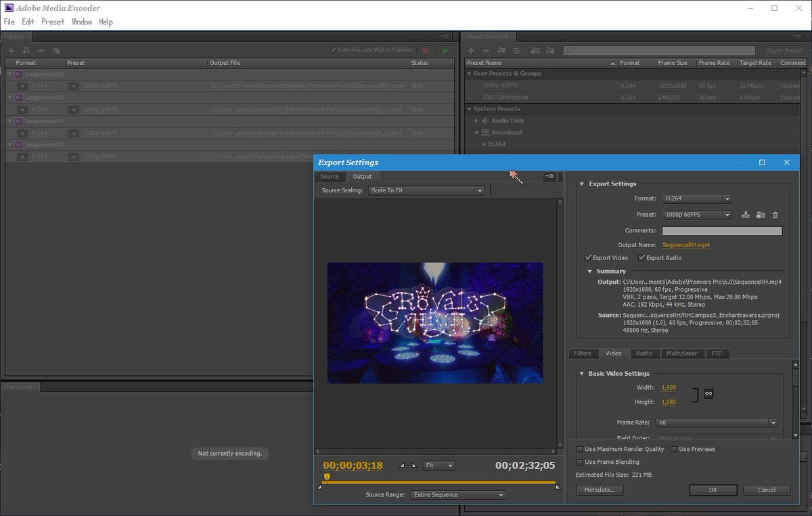Image resolution: width=812 pixels, height=516 pixels.
Task: Switch to the Source tab
Action: point(330,177)
